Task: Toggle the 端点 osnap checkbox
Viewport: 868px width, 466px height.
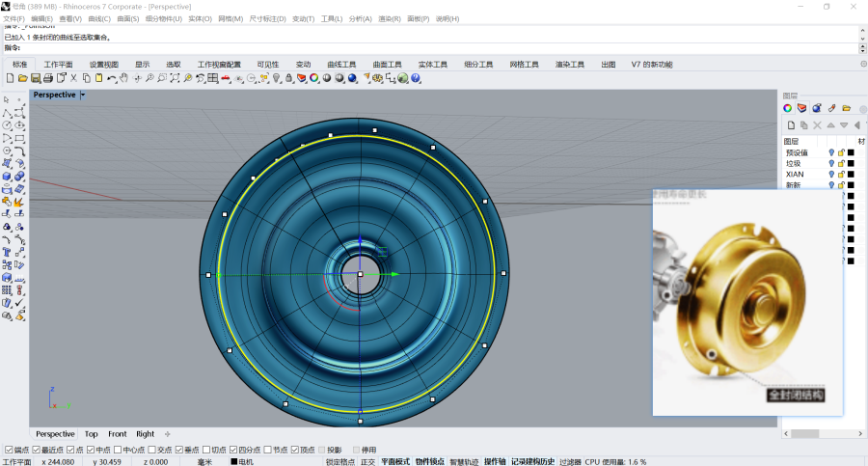Action: [10, 450]
